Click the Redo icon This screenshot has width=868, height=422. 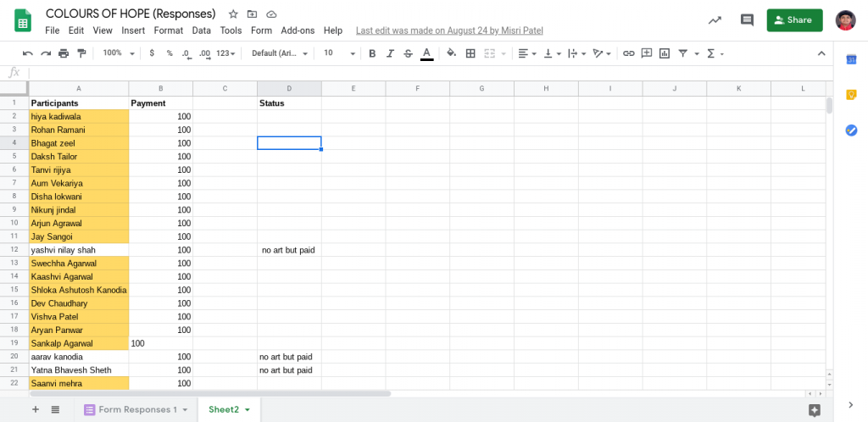[x=46, y=53]
